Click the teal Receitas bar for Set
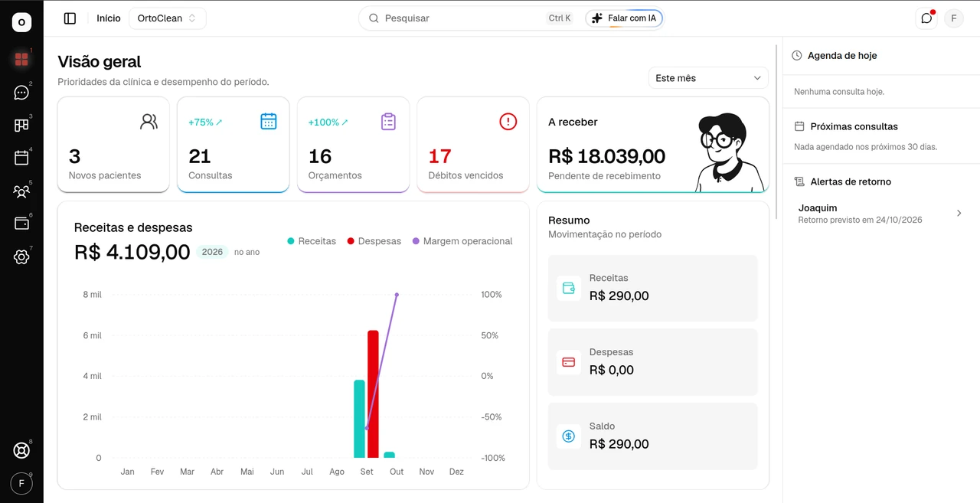Viewport: 980px width, 503px height. click(x=359, y=419)
